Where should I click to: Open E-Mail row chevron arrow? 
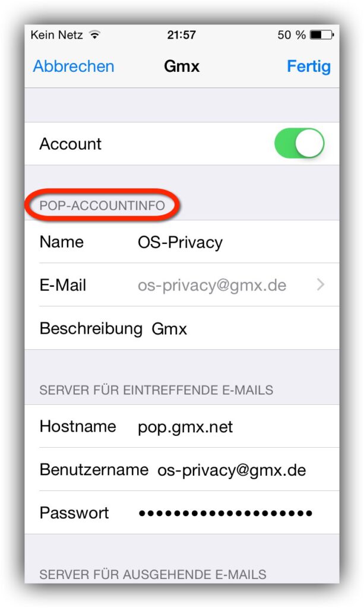[x=321, y=285]
